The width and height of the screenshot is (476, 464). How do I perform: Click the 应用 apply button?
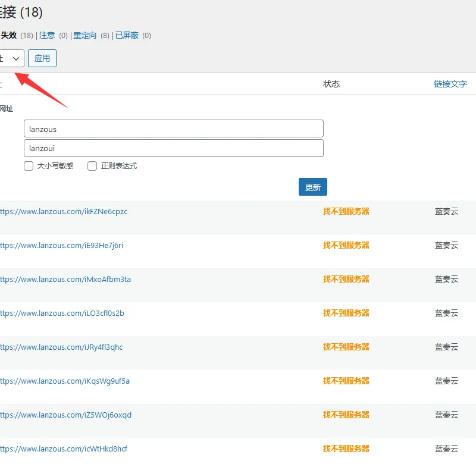(42, 58)
